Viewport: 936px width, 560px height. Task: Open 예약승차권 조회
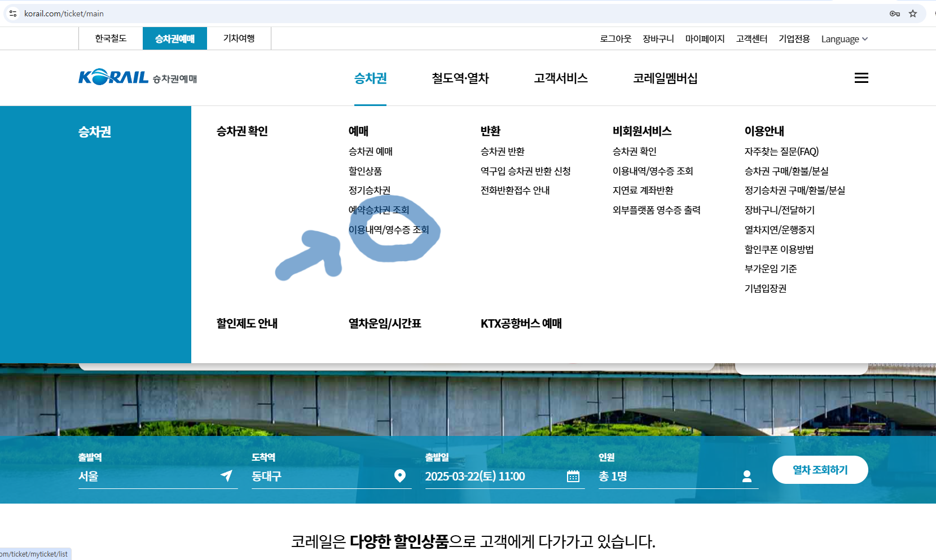coord(379,210)
